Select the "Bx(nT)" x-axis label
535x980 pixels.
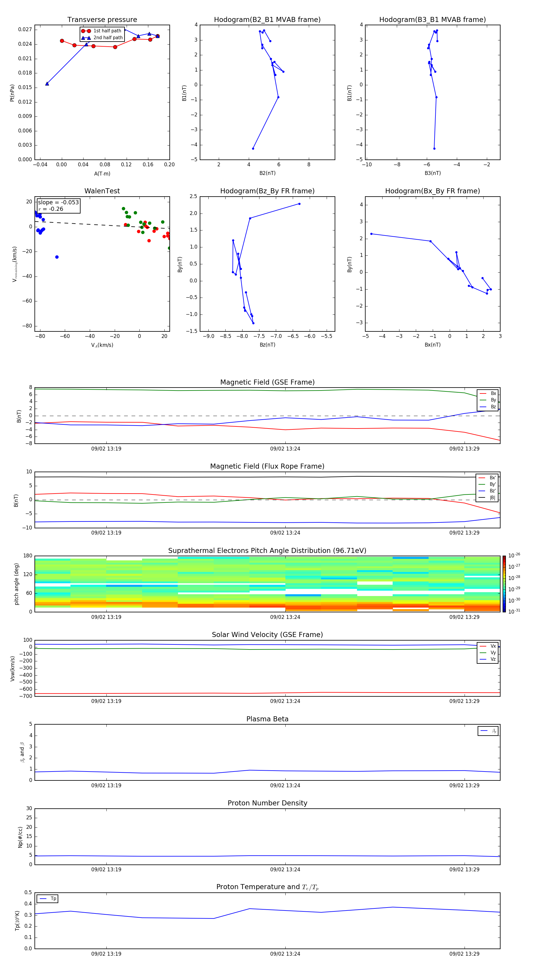click(x=432, y=345)
